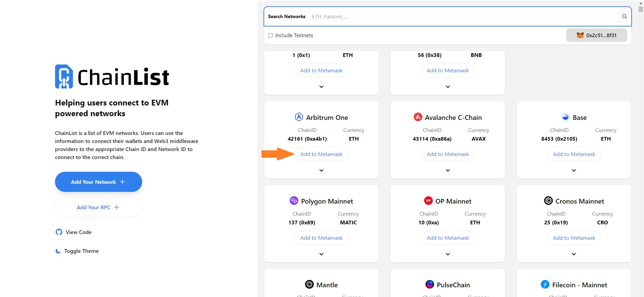
Task: Click plus icon in Add Your Network
Action: (x=122, y=182)
